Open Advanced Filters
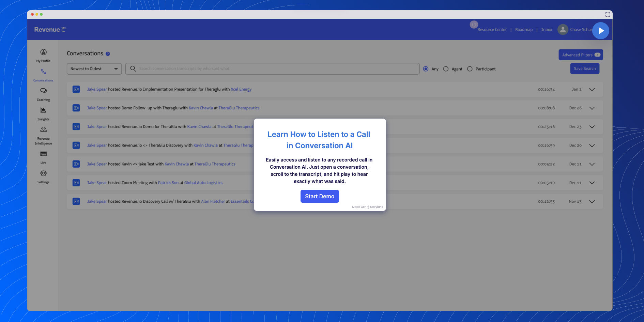Image resolution: width=644 pixels, height=322 pixels. (581, 55)
